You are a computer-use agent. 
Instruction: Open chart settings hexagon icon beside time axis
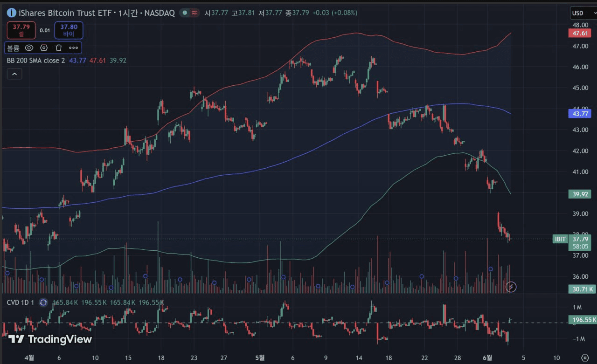[x=585, y=358]
